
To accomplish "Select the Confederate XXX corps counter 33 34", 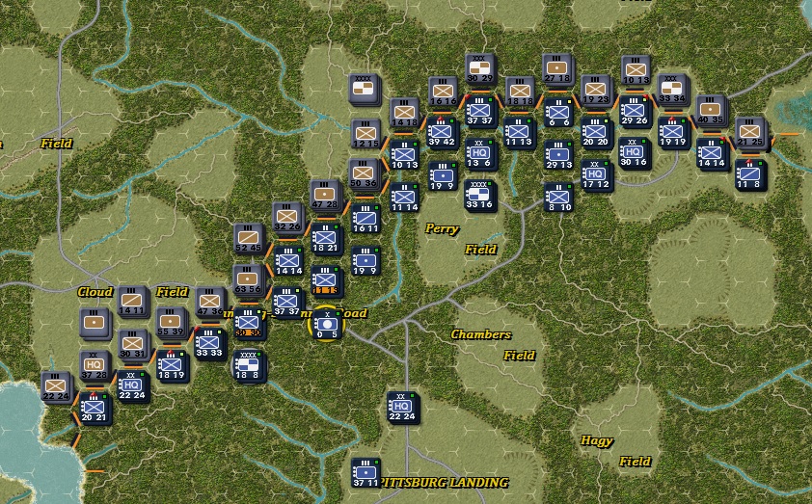I will [x=671, y=89].
